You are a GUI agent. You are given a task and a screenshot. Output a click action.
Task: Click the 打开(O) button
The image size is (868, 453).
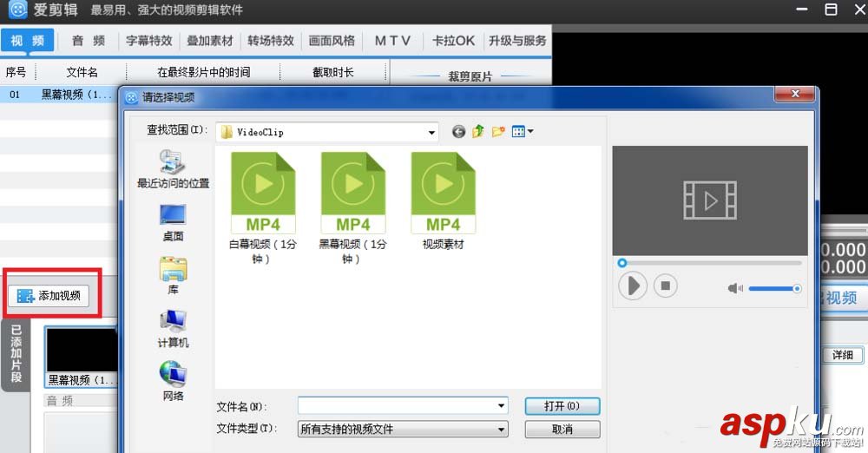(x=562, y=406)
